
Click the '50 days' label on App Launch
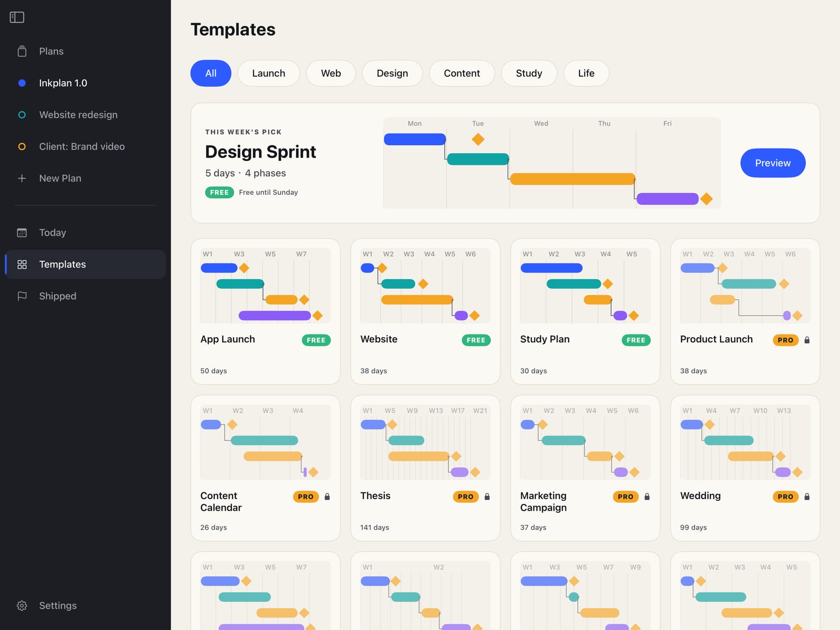point(214,371)
